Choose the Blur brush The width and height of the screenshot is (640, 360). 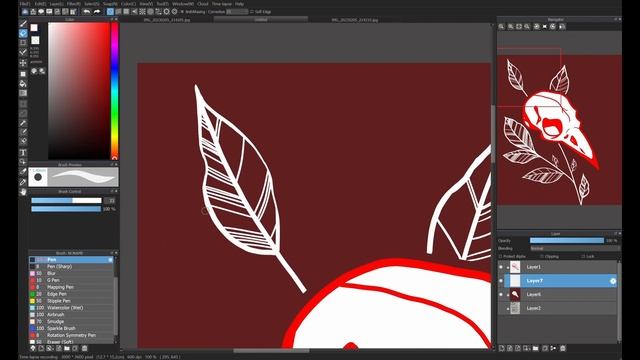pyautogui.click(x=71, y=273)
